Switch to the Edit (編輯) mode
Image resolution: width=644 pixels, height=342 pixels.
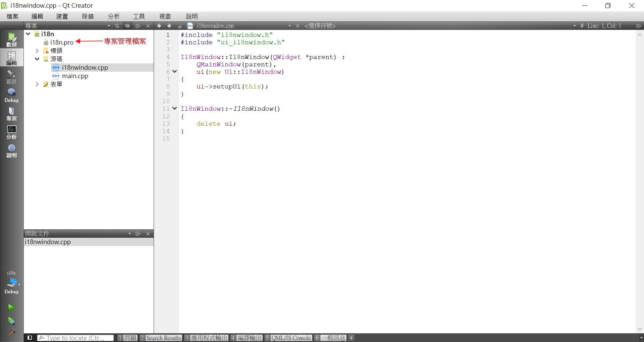tap(11, 58)
